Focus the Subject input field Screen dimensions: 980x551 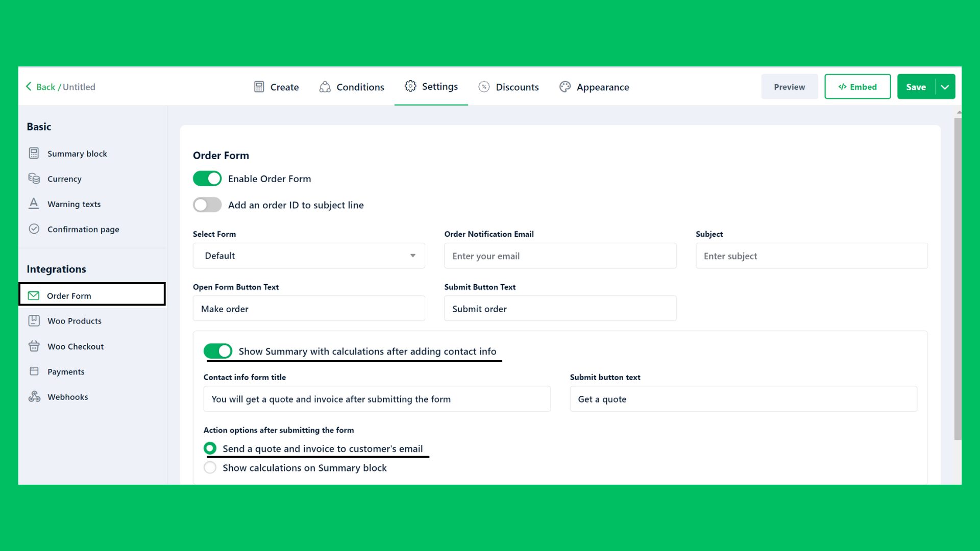pyautogui.click(x=812, y=256)
